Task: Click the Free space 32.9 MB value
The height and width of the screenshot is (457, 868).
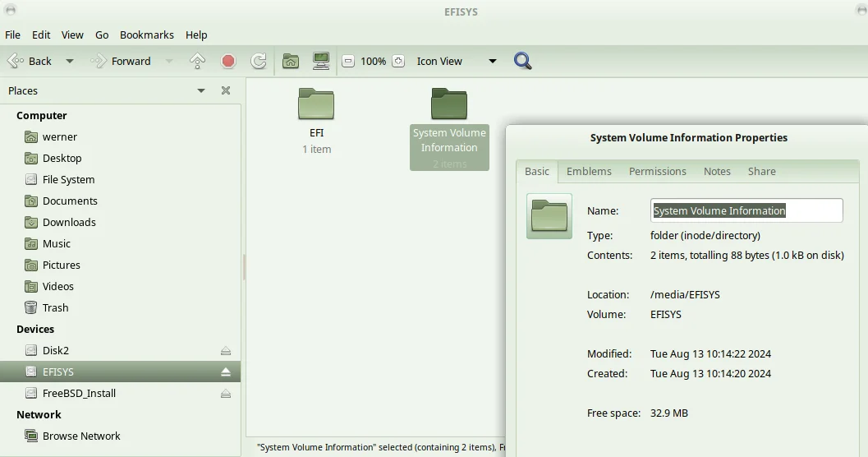Action: [x=668, y=413]
